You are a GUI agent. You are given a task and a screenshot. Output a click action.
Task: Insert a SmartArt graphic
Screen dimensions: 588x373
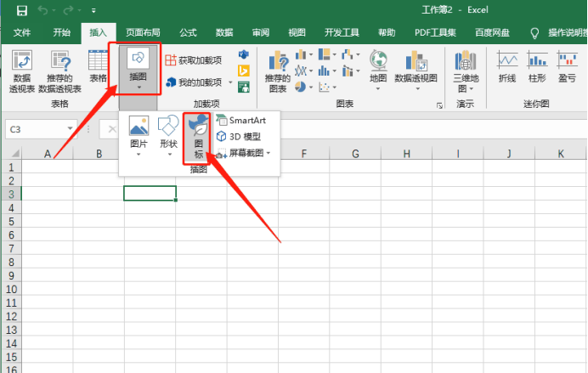[x=240, y=121]
